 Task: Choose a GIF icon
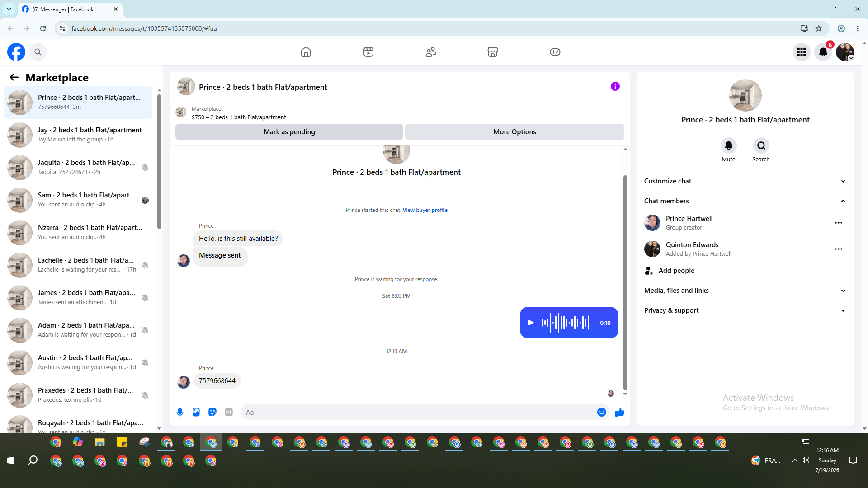click(x=229, y=412)
